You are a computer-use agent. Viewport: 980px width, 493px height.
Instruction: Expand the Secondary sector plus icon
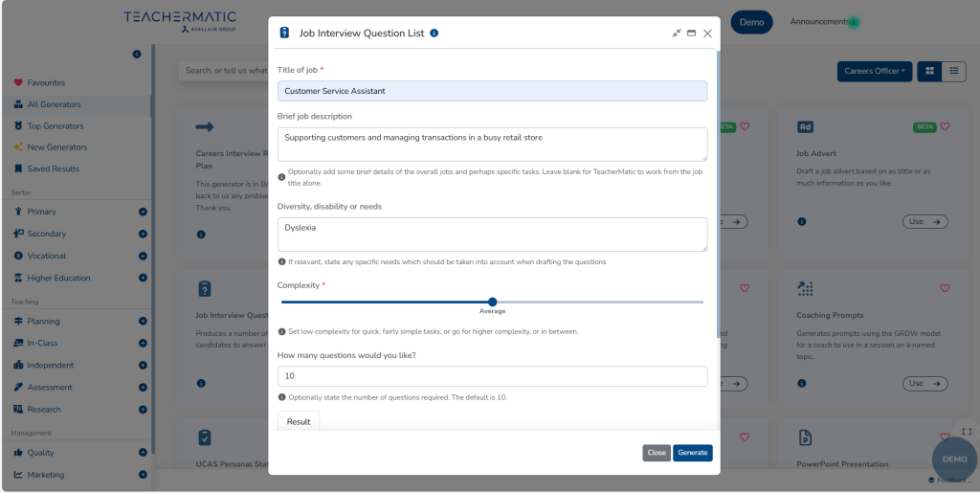click(143, 234)
